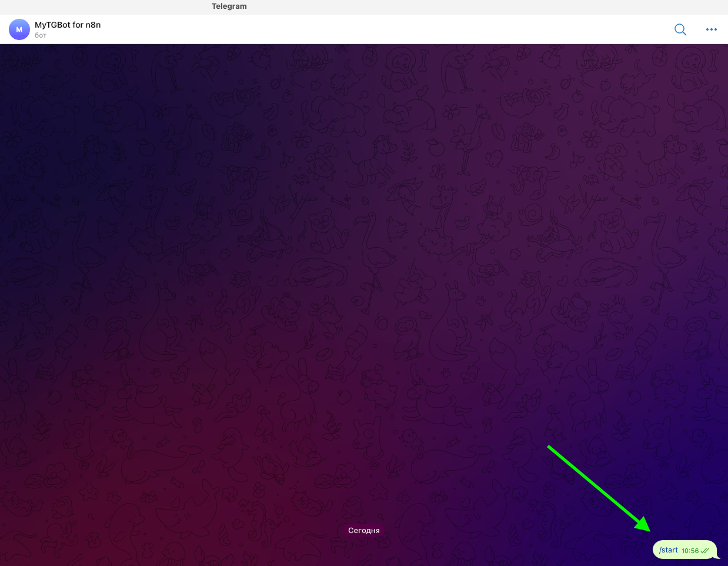Screen dimensions: 728x566
Task: Click the 10:56 message timestamp
Action: click(x=690, y=551)
